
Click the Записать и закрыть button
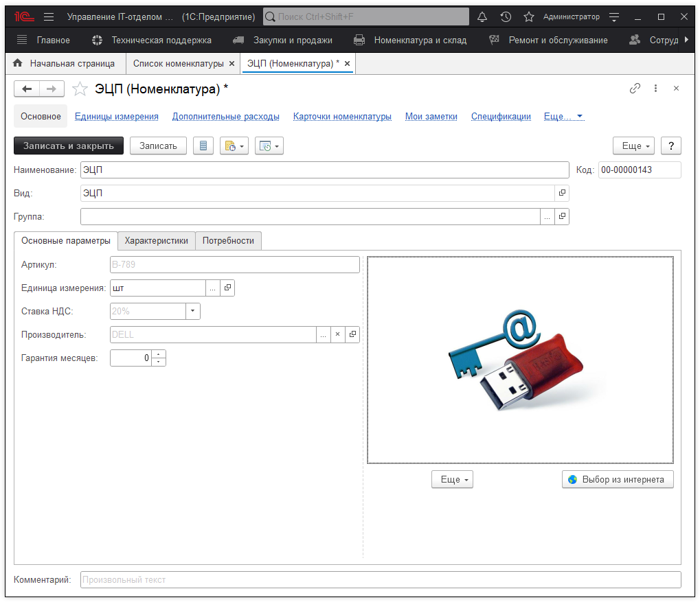69,146
